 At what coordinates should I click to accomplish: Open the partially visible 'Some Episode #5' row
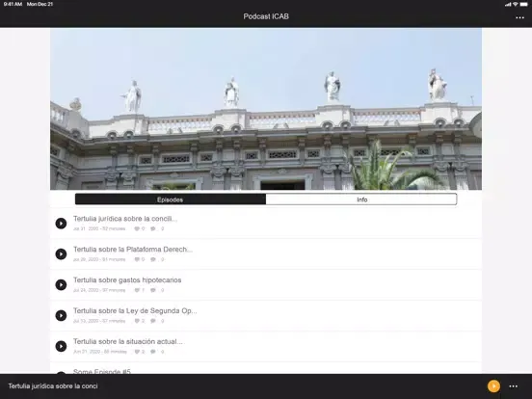266,369
